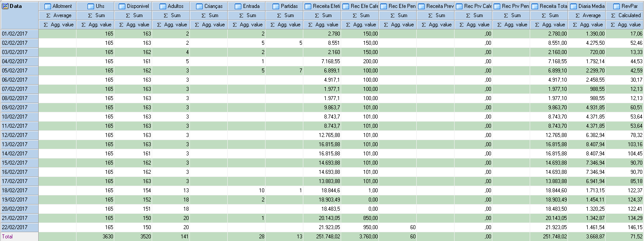Click Rec Efe Cafe value 850,00
644x241 pixels.
pyautogui.click(x=360, y=218)
